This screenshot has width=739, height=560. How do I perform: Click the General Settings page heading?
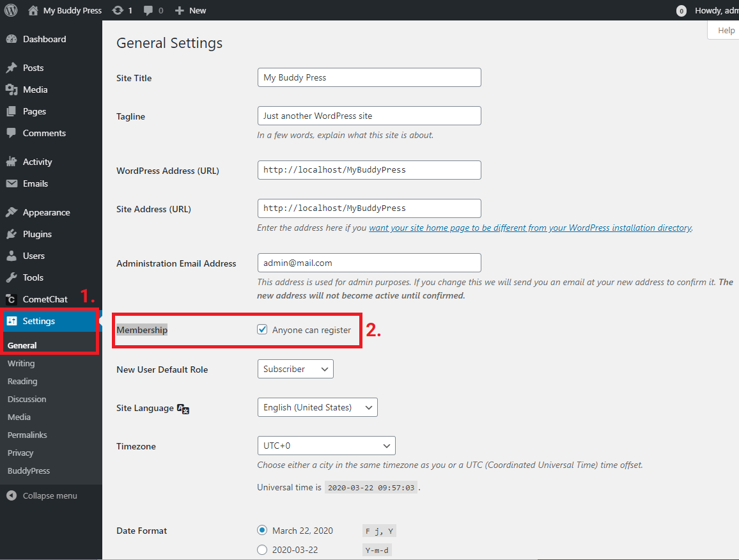tap(169, 43)
